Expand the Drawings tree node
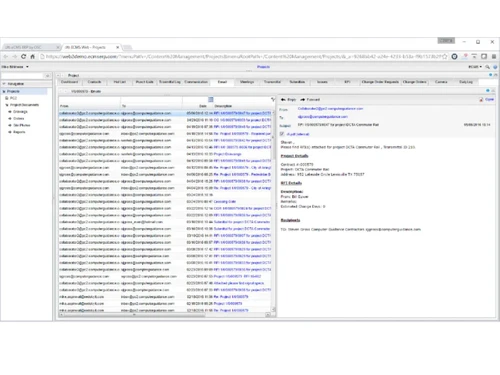This screenshot has height=375, width=500. [x=10, y=112]
